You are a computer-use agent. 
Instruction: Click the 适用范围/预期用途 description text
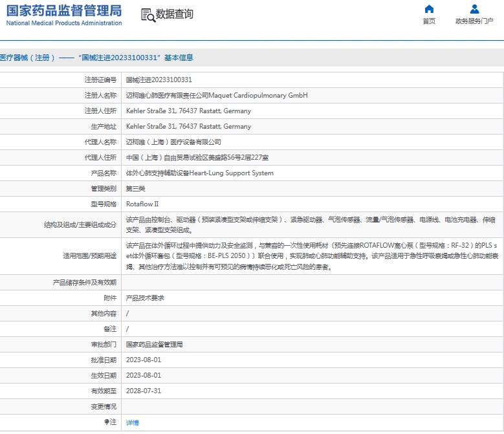[x=312, y=256]
